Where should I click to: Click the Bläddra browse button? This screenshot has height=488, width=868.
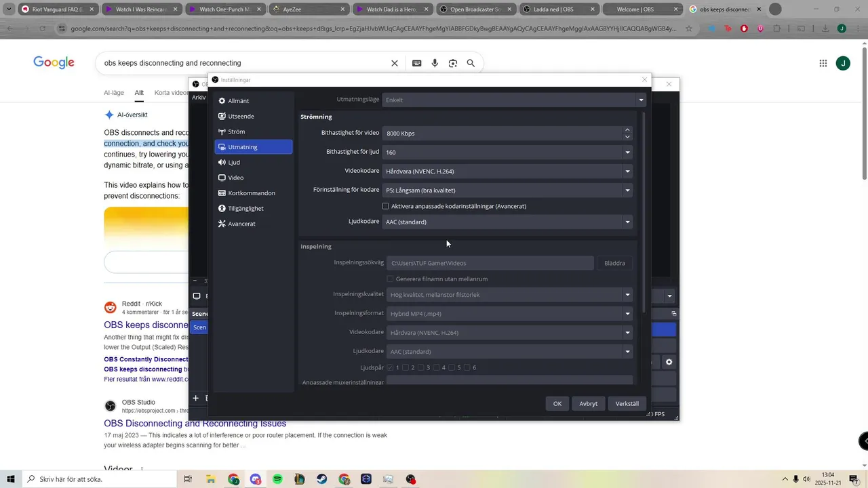click(614, 263)
